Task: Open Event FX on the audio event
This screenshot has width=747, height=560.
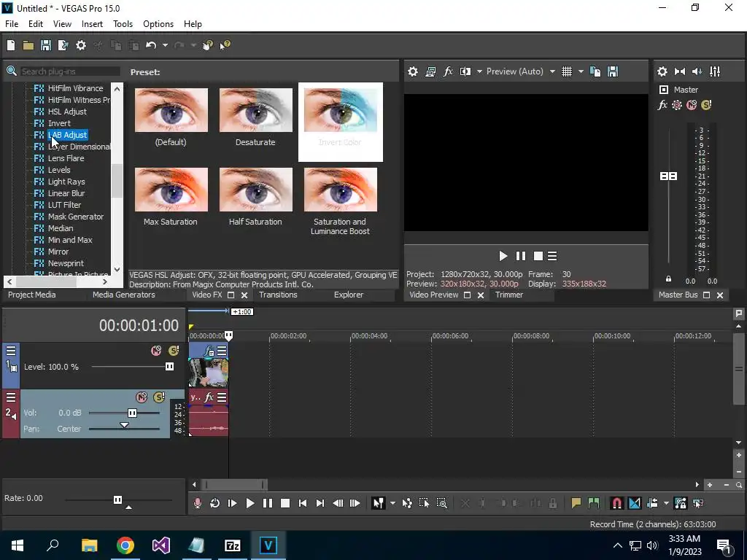Action: tap(209, 397)
